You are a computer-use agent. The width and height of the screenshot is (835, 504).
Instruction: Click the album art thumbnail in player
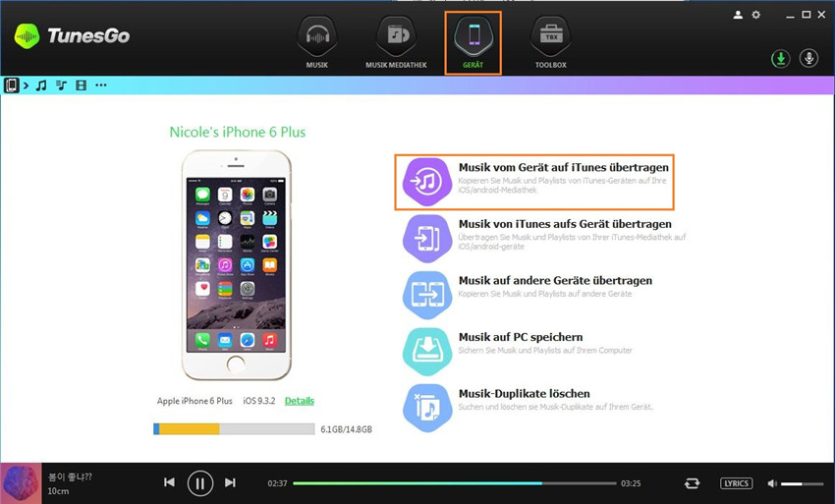21,483
